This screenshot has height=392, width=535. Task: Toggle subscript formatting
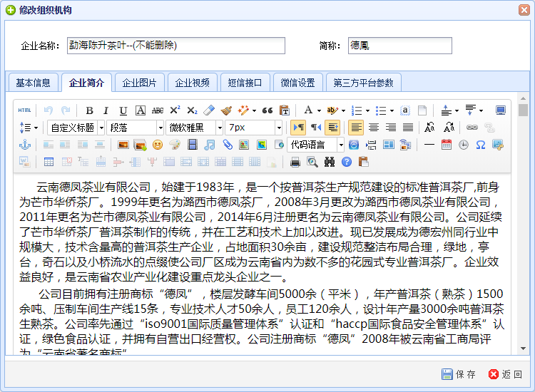point(192,110)
